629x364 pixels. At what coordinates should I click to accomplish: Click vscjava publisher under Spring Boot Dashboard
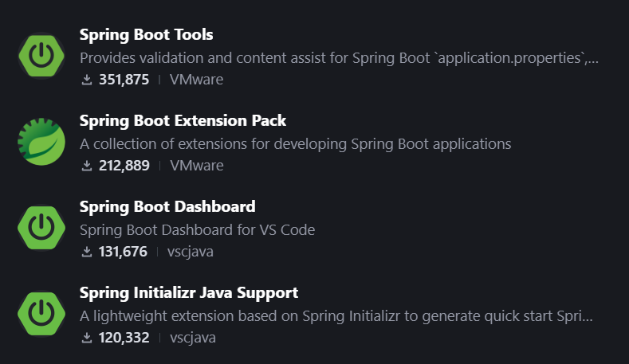pyautogui.click(x=191, y=252)
